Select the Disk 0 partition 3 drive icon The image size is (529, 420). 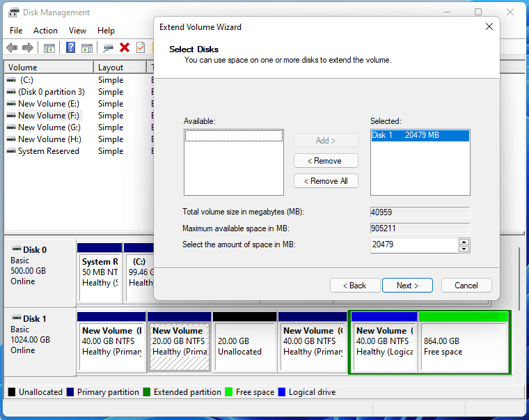click(11, 92)
